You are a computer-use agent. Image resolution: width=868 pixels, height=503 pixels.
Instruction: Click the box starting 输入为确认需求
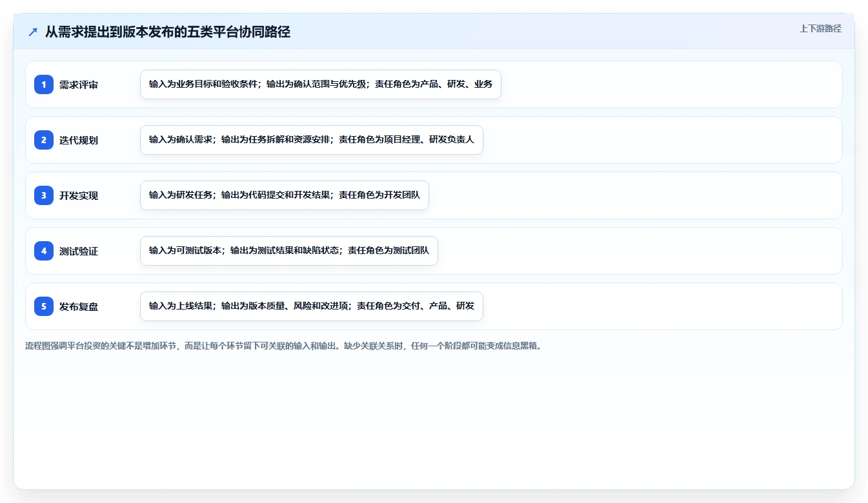point(312,140)
